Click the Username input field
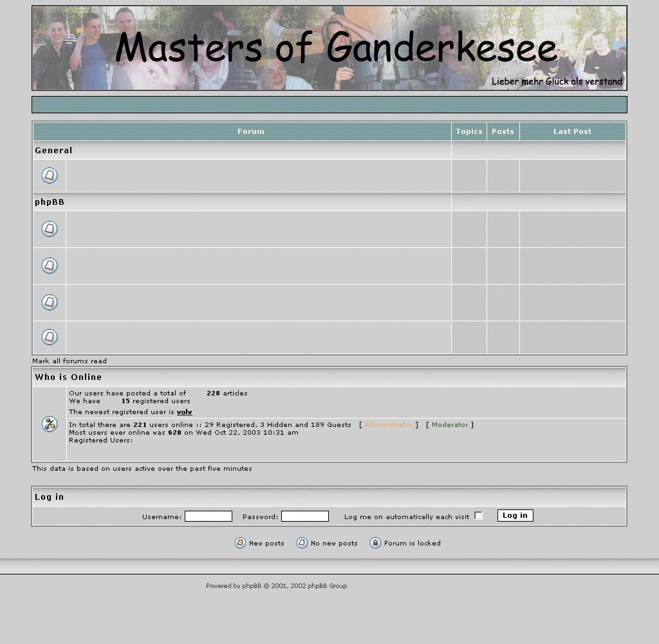The image size is (659, 644). coord(209,516)
